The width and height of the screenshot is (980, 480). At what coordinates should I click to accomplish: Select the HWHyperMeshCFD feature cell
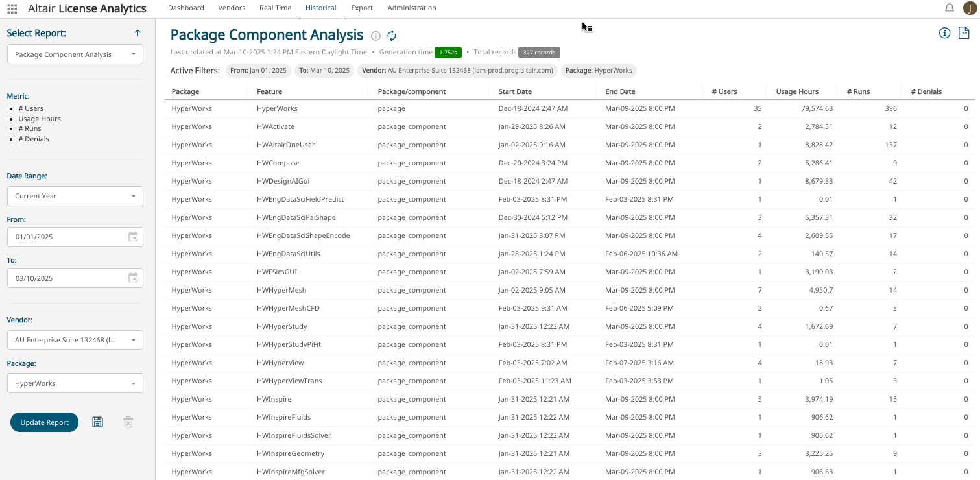coord(288,308)
